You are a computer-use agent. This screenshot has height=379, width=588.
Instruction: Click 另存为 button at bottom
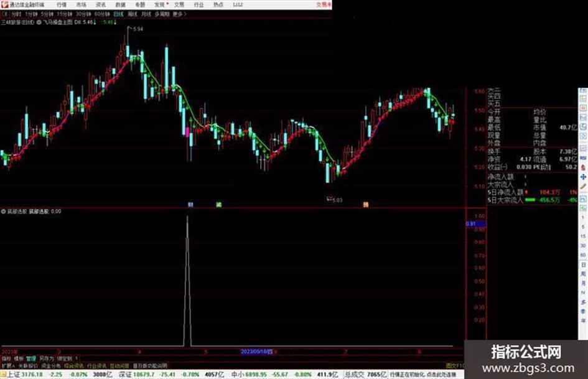(47, 358)
